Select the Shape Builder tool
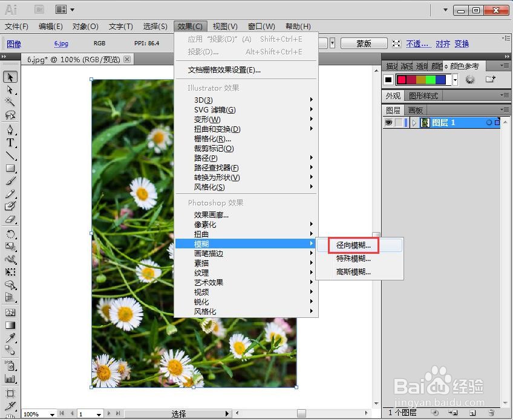This screenshot has width=513, height=420. click(10, 285)
